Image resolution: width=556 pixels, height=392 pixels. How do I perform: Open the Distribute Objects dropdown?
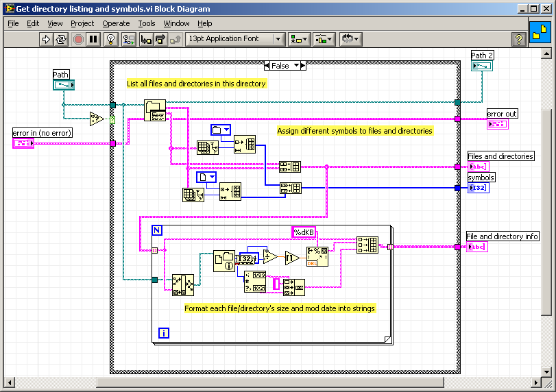[324, 39]
